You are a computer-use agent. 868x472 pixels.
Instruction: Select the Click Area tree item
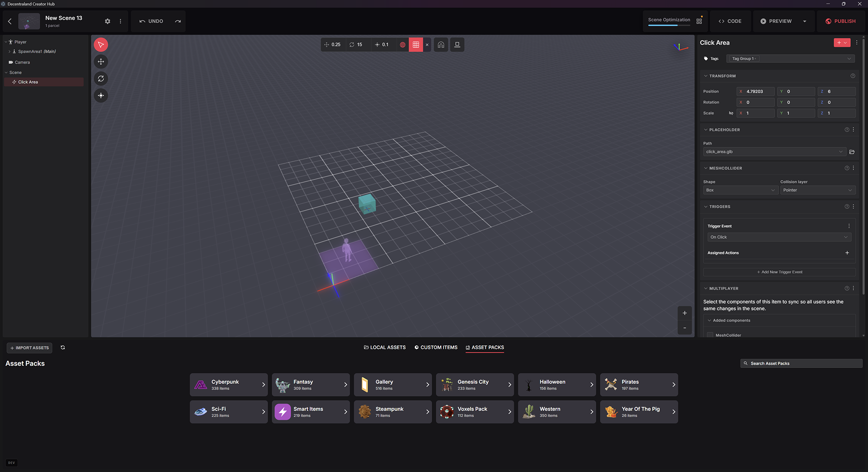pyautogui.click(x=43, y=82)
